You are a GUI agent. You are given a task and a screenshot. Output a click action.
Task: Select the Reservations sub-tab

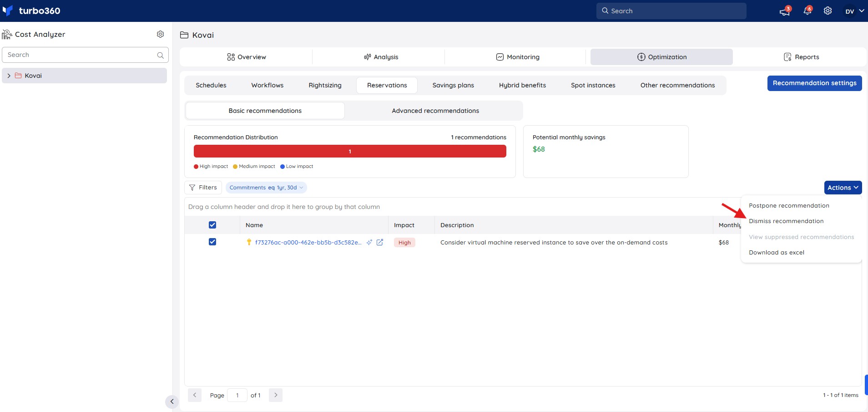click(387, 85)
